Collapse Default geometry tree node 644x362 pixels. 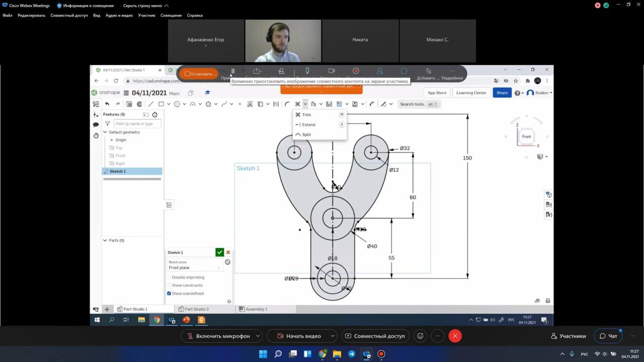pos(105,132)
